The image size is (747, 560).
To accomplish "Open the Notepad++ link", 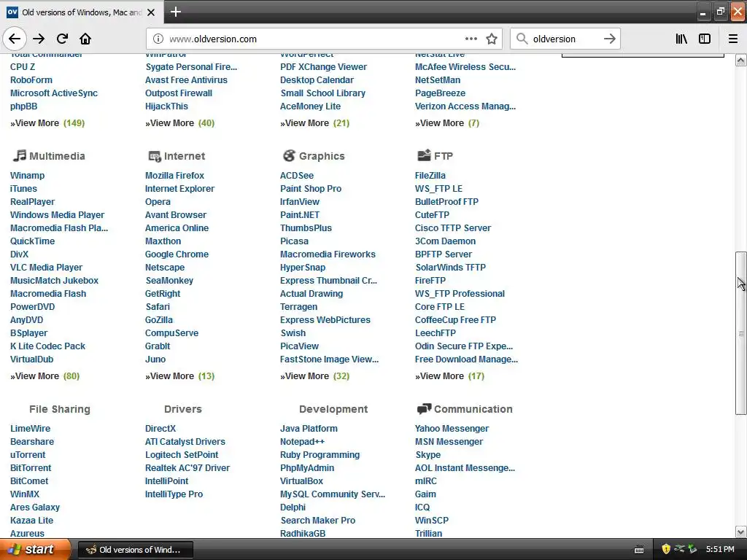I will click(x=302, y=442).
